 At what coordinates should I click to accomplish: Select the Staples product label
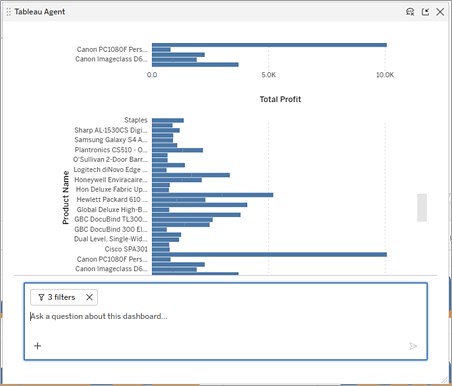point(136,120)
